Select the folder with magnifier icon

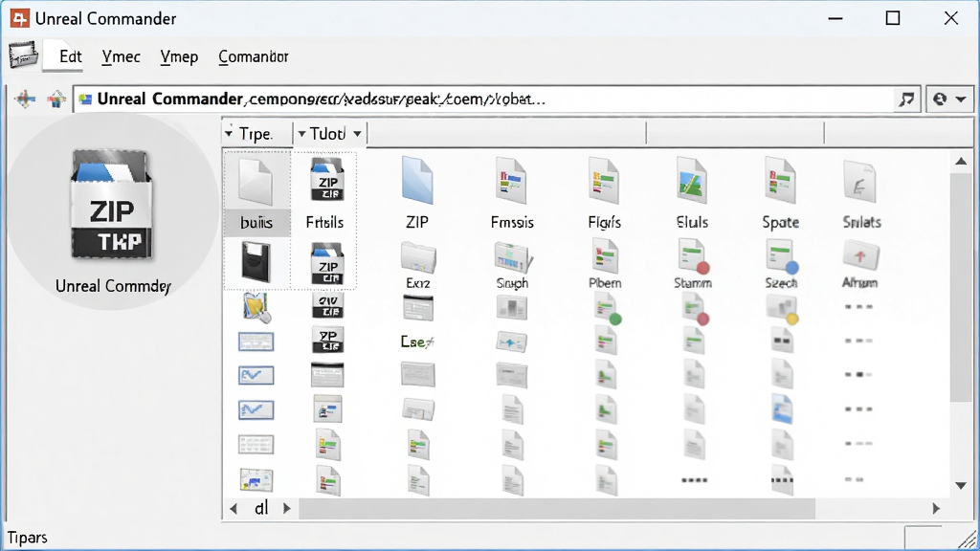coord(256,308)
